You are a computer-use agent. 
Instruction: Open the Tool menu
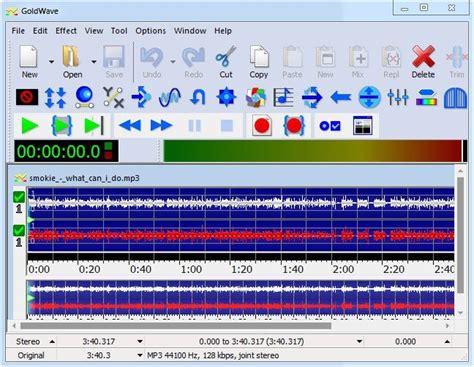coord(119,31)
